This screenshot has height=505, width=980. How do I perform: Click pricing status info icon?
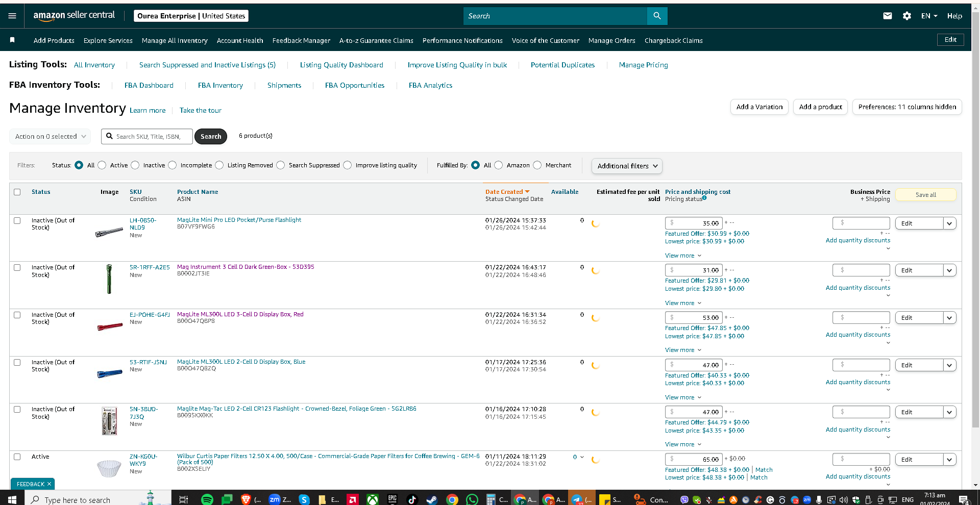pyautogui.click(x=704, y=198)
